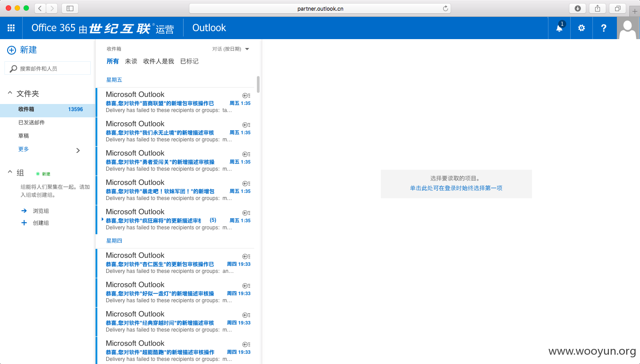Open the settings gear menu
The width and height of the screenshot is (640, 364).
tap(581, 28)
